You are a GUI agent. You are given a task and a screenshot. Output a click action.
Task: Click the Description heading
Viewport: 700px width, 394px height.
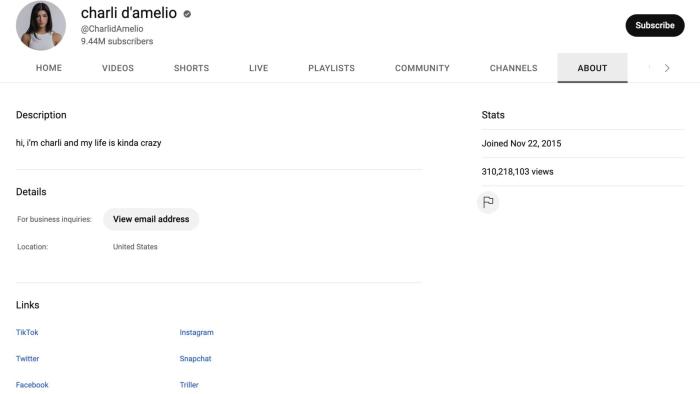tap(41, 115)
